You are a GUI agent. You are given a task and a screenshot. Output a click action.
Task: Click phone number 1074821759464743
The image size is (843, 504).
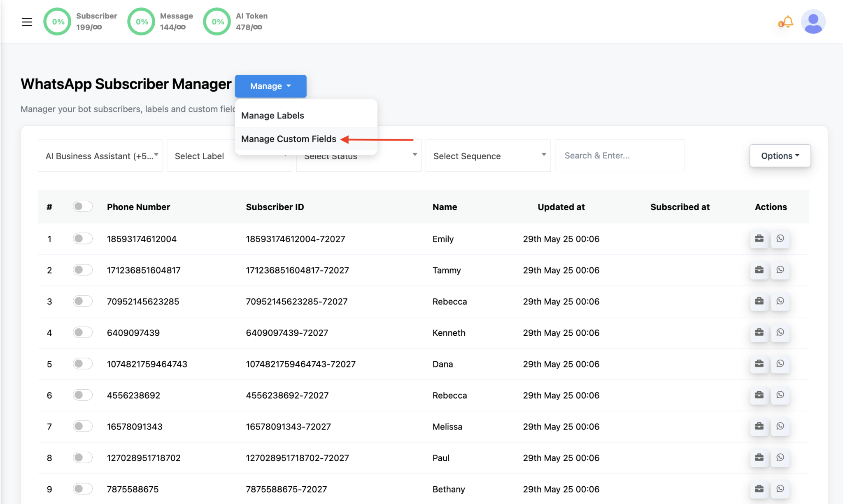click(x=147, y=364)
